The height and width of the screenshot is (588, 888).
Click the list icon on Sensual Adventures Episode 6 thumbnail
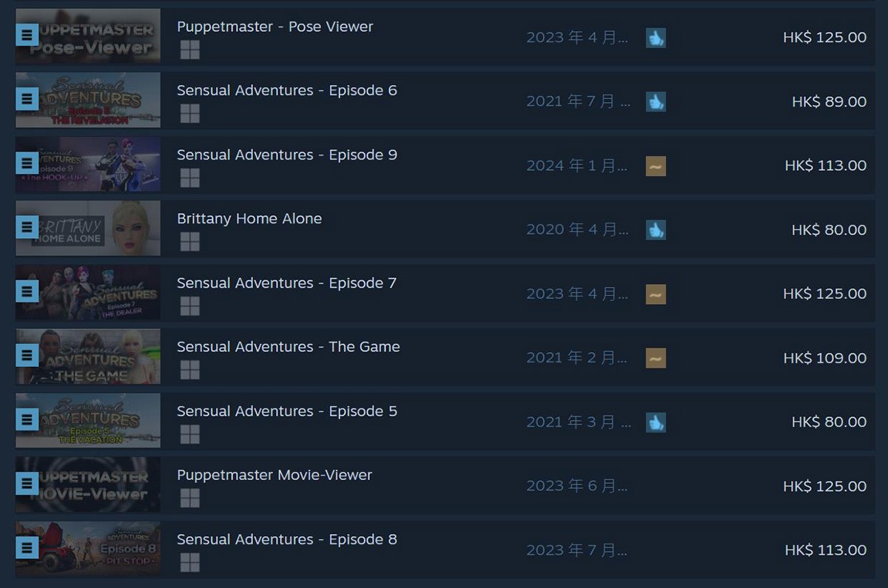pos(27,99)
